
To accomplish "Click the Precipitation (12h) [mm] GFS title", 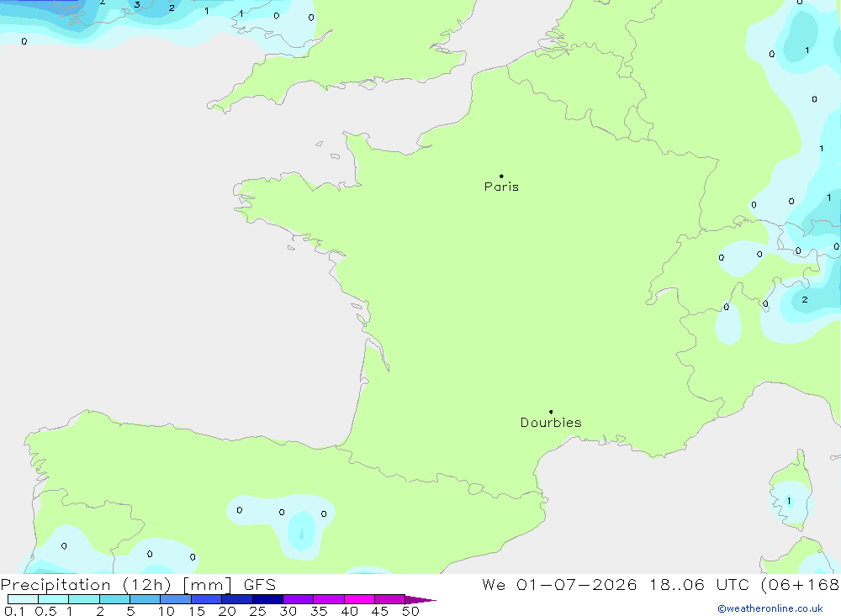I will coord(139,585).
